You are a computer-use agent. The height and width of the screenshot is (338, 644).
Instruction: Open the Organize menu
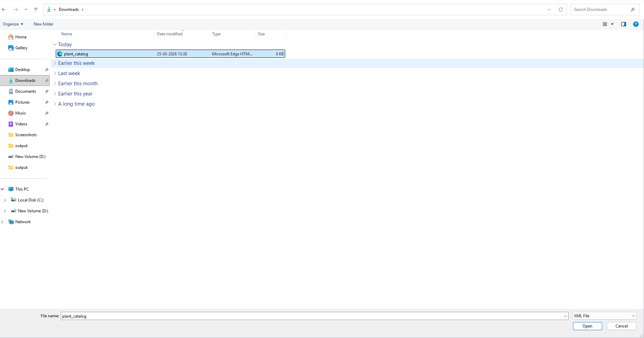pyautogui.click(x=13, y=24)
